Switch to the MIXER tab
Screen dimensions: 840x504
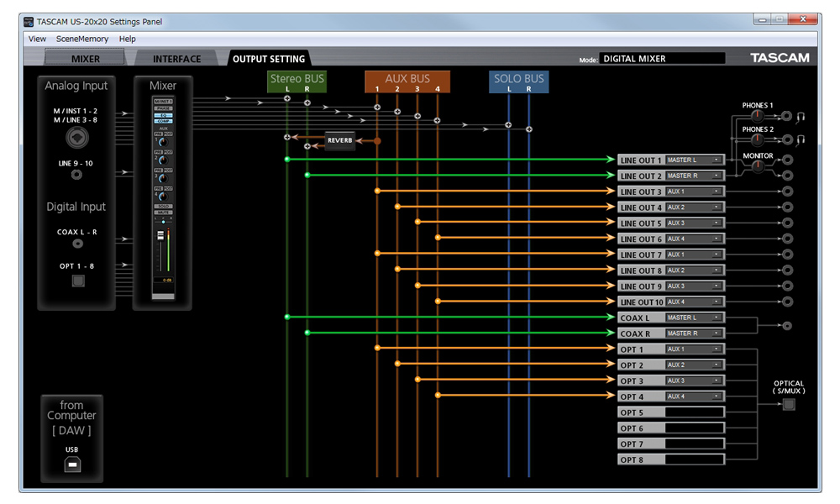point(85,59)
